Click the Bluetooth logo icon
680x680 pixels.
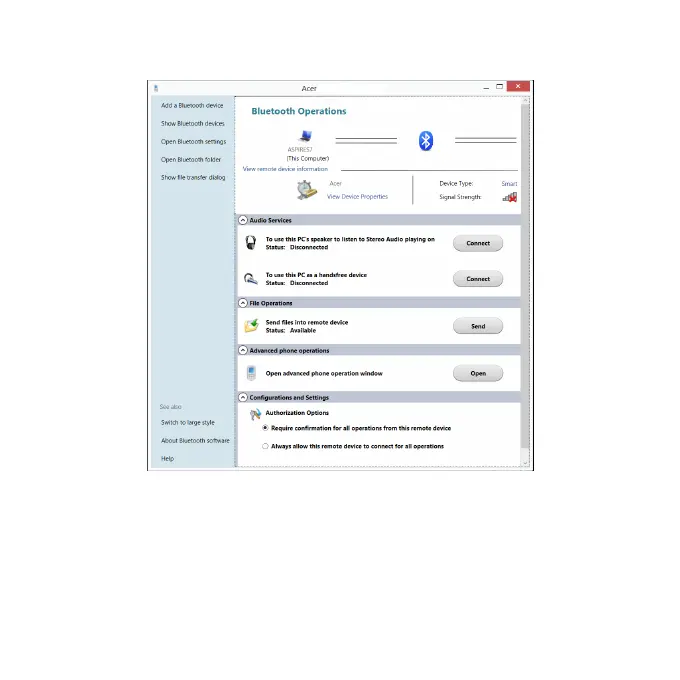pos(426,141)
